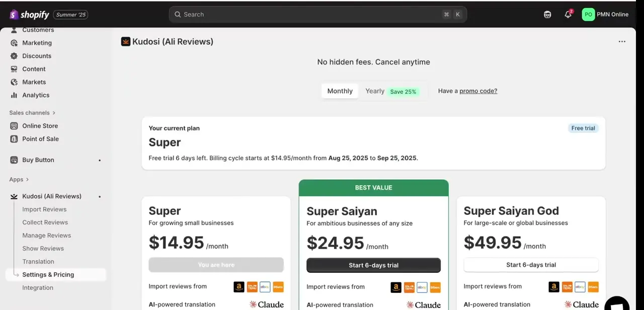Click the Buy Button channel icon
This screenshot has height=310, width=644.
(14, 160)
